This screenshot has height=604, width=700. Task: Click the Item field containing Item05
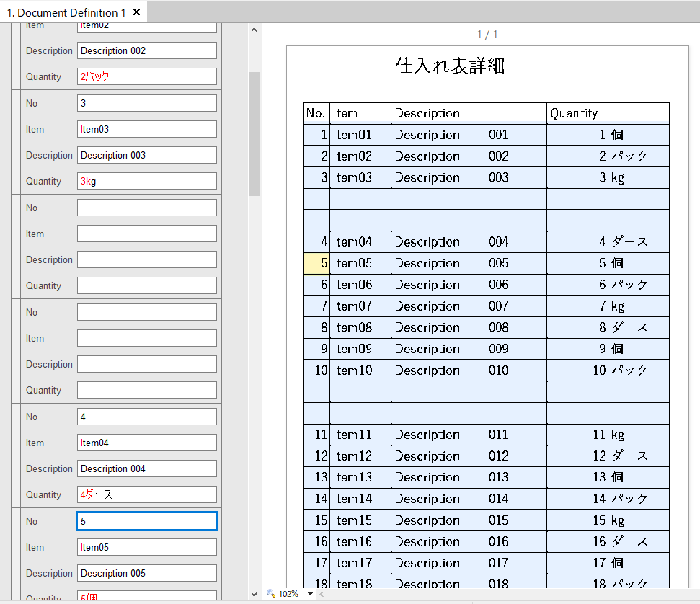point(147,547)
